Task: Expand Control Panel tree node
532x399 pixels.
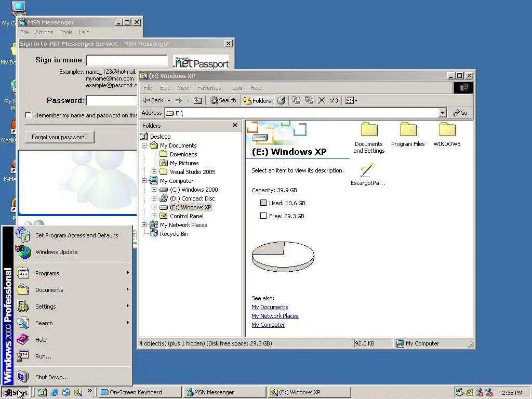Action: click(x=154, y=216)
